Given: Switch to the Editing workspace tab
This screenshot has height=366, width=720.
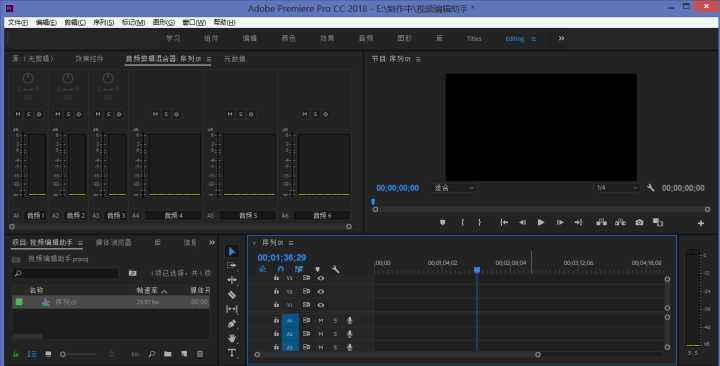Looking at the screenshot, I should click(x=515, y=39).
